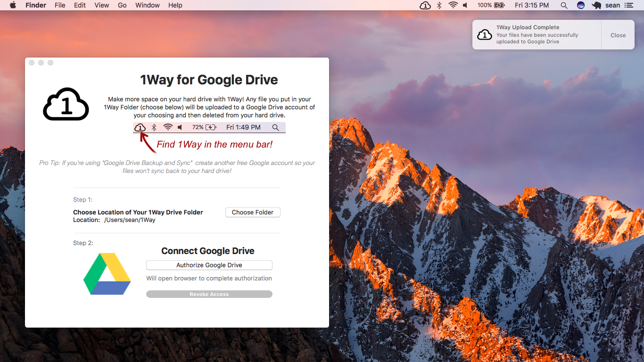The width and height of the screenshot is (644, 362).
Task: Open the Go menu
Action: 122,5
